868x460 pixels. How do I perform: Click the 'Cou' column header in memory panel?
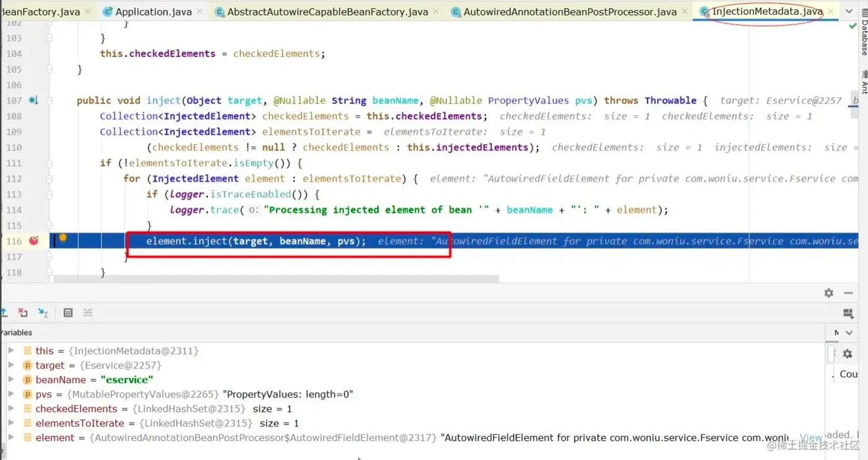tap(848, 374)
